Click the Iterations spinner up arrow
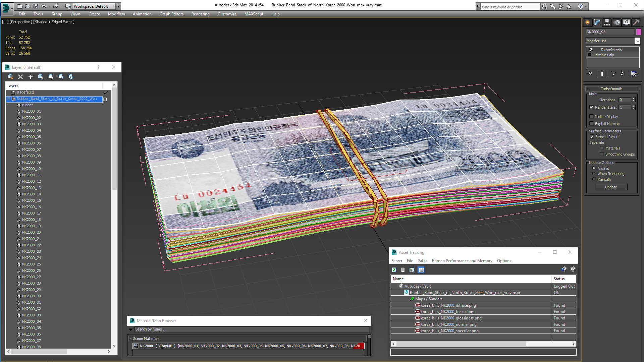The width and height of the screenshot is (644, 362). pyautogui.click(x=633, y=99)
